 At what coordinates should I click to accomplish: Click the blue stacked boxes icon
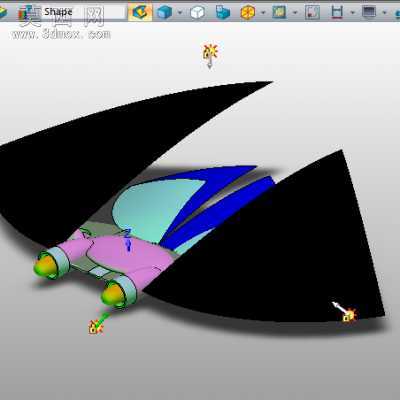tap(222, 13)
